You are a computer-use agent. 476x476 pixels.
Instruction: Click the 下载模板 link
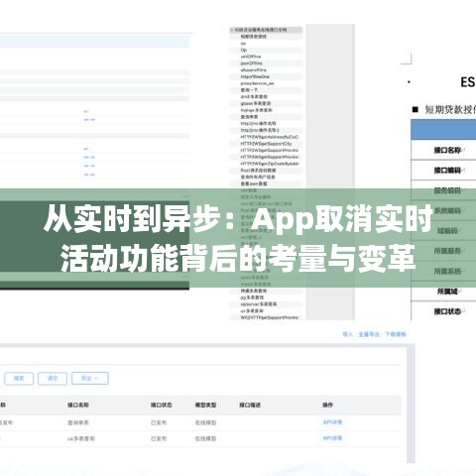click(x=396, y=334)
